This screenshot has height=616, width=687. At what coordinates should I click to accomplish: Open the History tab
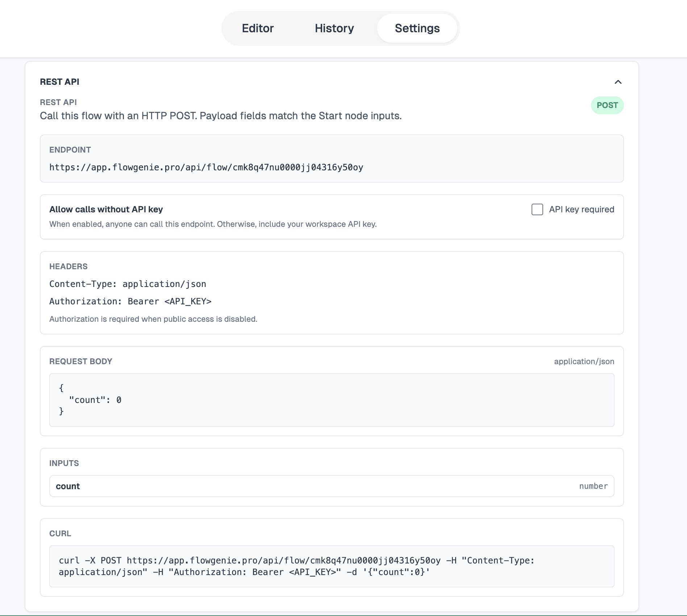[334, 28]
